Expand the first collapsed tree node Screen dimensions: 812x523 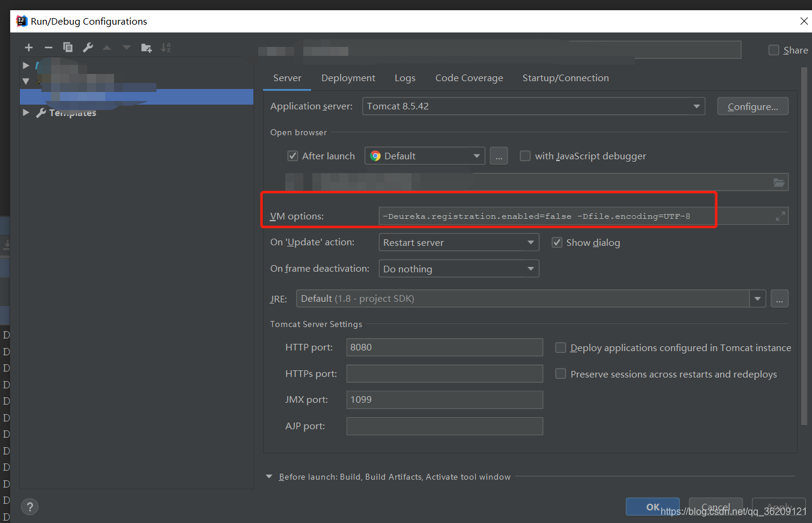coord(25,65)
